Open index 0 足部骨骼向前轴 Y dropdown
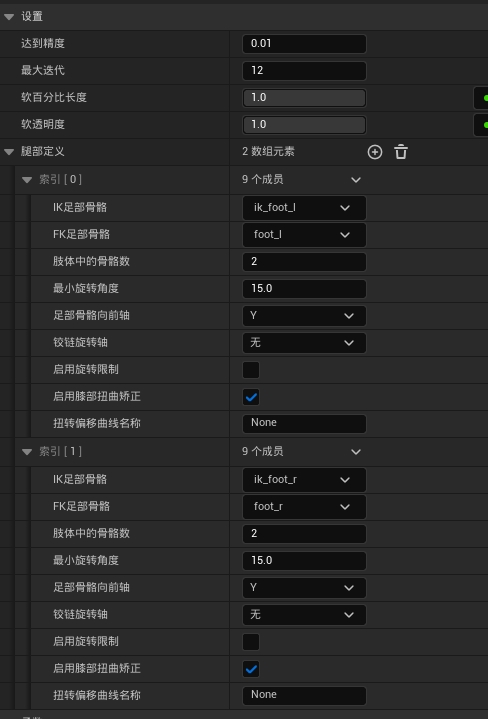Screen dimensions: 488x719 point(304,316)
